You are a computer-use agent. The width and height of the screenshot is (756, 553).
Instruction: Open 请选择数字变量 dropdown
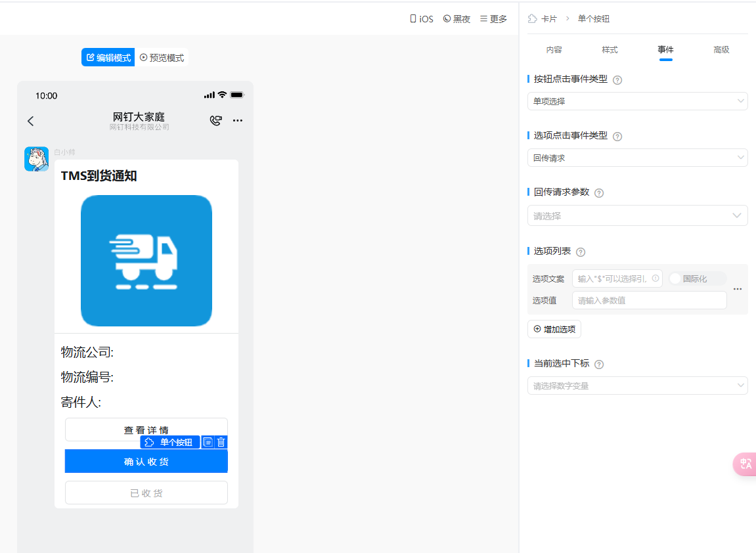[637, 386]
